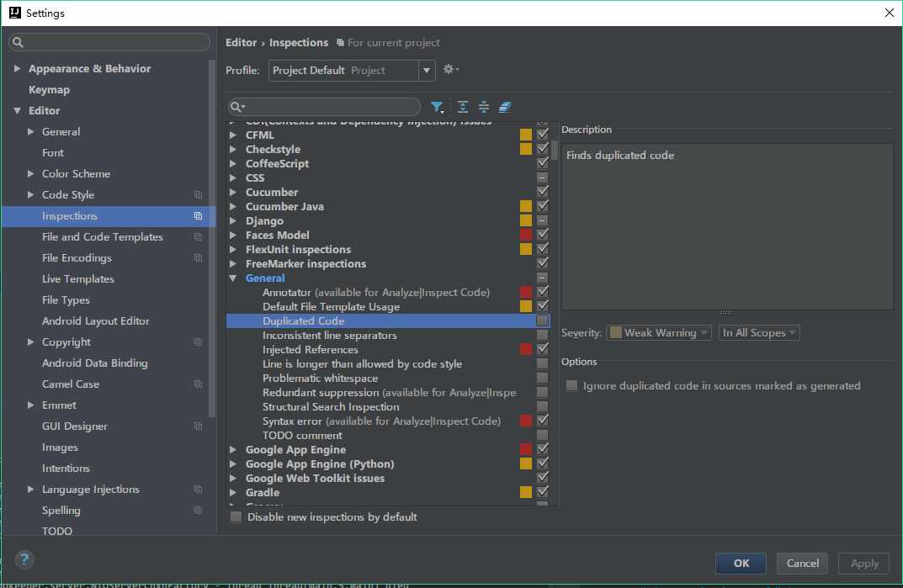Click red severity swatch for Annotator
The height and width of the screenshot is (588, 903).
click(526, 292)
